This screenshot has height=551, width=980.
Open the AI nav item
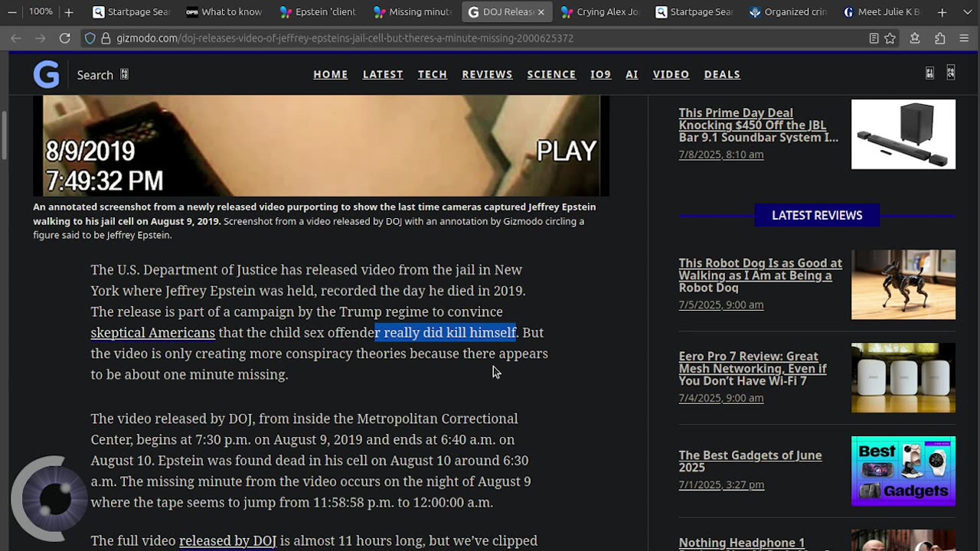click(632, 74)
